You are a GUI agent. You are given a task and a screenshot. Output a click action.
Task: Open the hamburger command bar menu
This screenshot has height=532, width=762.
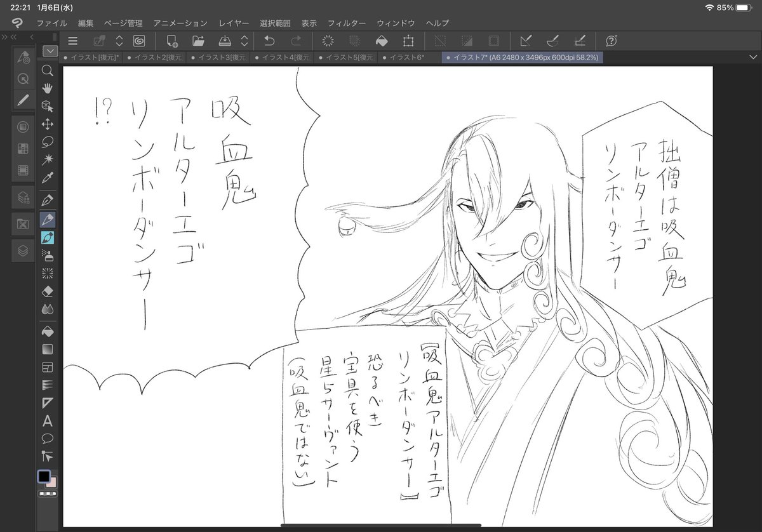73,41
